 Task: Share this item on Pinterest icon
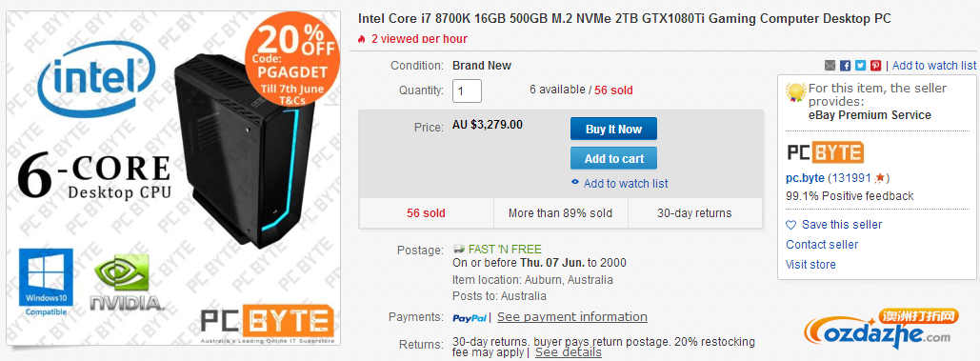point(876,66)
